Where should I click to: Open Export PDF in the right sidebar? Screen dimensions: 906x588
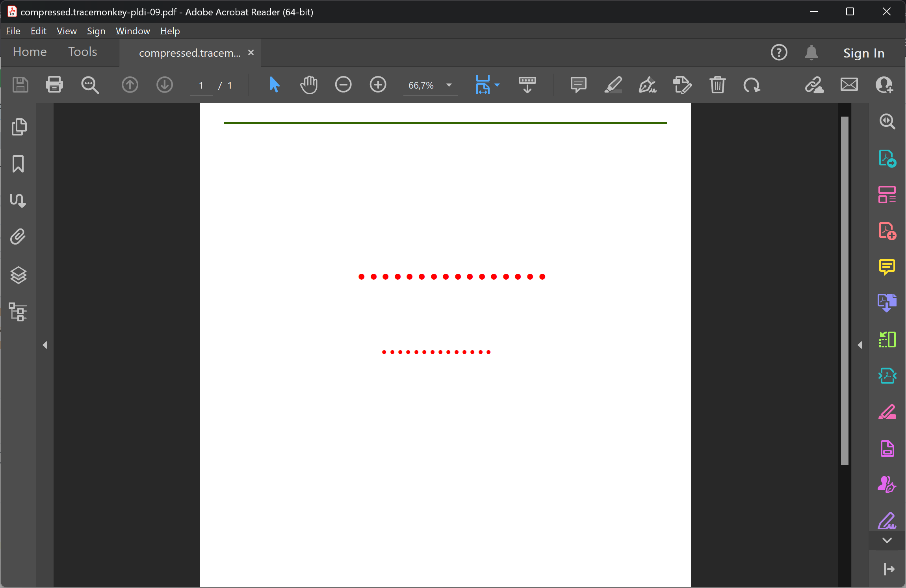[x=887, y=159]
